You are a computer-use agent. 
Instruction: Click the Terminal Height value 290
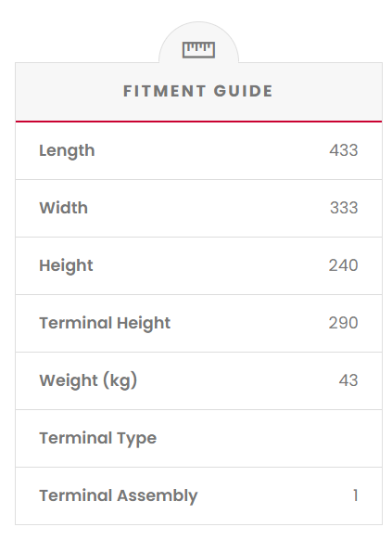coord(344,323)
